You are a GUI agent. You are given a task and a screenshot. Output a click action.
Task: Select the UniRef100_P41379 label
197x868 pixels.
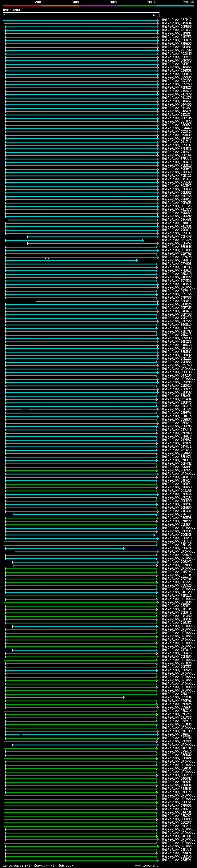[177, 94]
